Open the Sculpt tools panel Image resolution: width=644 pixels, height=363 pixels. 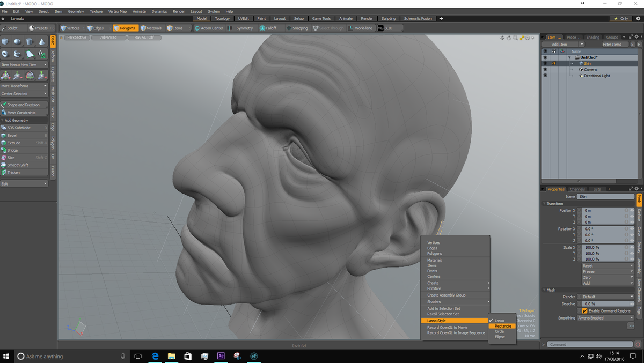12,28
